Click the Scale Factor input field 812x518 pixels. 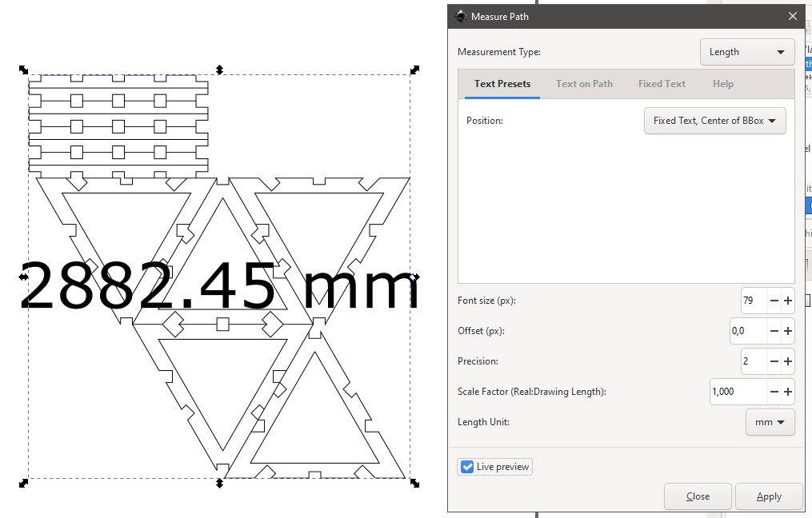tap(738, 392)
